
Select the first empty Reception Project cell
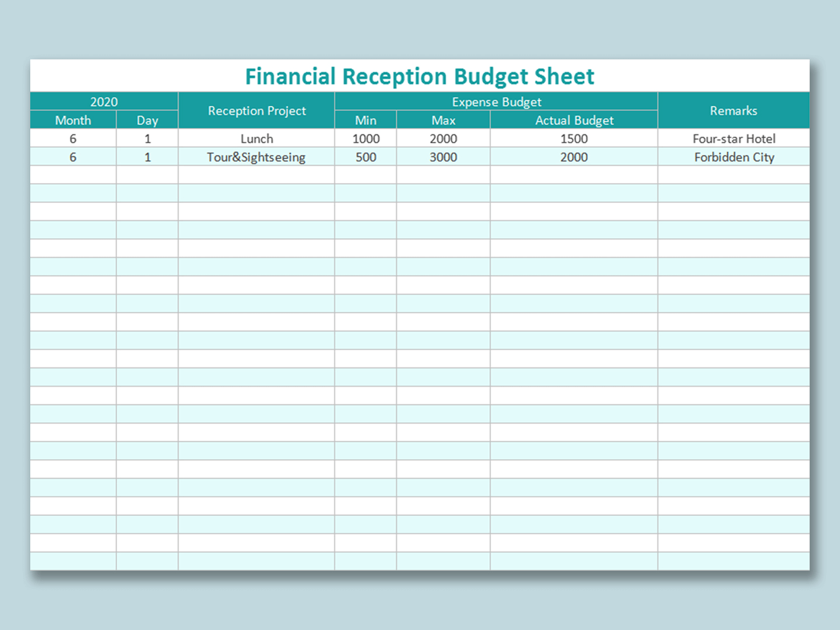[x=256, y=175]
